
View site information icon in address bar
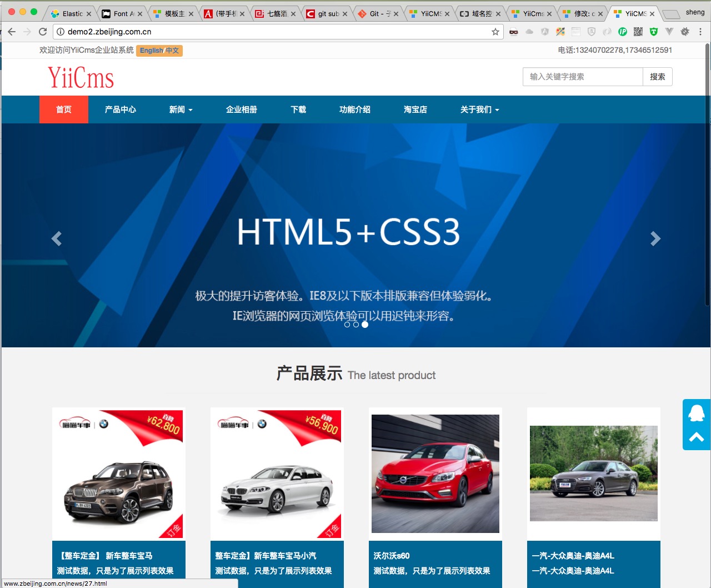point(61,32)
